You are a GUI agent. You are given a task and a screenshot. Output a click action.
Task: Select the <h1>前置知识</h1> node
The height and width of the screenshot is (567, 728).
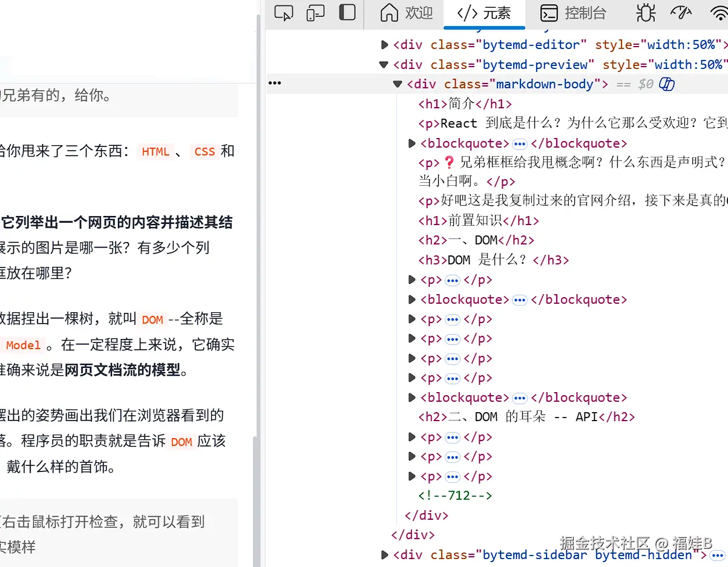[x=479, y=221]
